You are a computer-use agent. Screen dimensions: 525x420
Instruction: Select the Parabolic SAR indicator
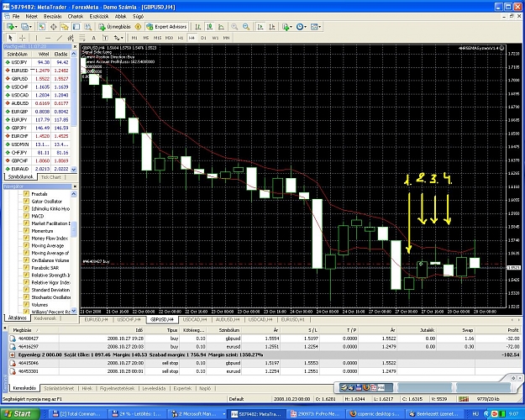point(45,268)
